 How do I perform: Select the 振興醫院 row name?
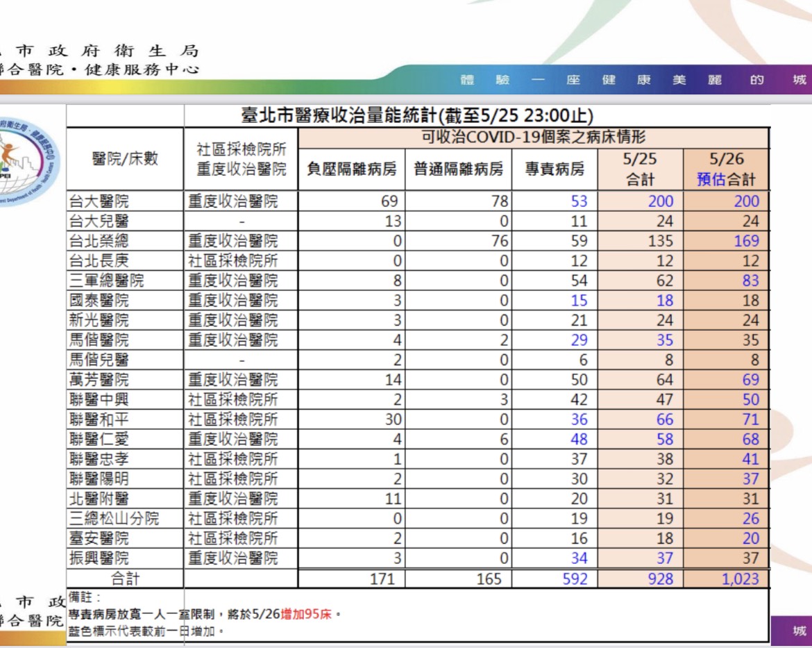[99, 558]
